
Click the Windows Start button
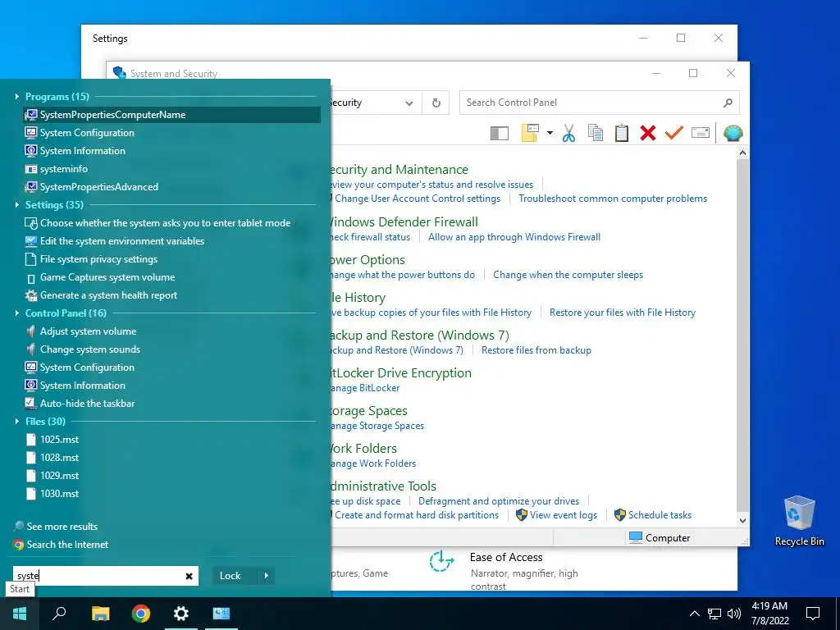20,614
